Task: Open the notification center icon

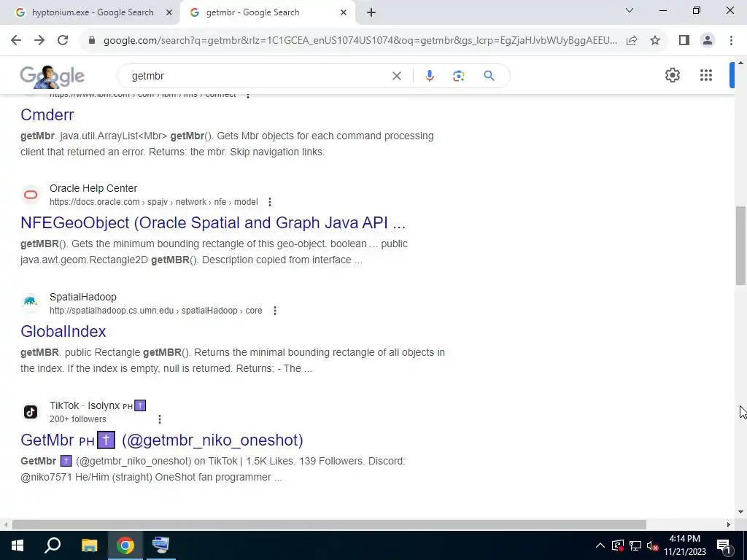Action: 723,545
